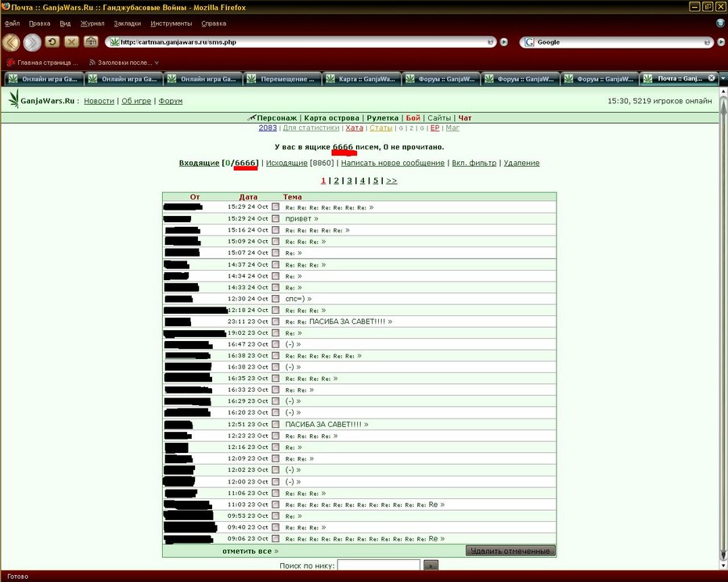Tick checkbox for 09:06 23 Oct message
728x582 pixels.
[x=276, y=538]
